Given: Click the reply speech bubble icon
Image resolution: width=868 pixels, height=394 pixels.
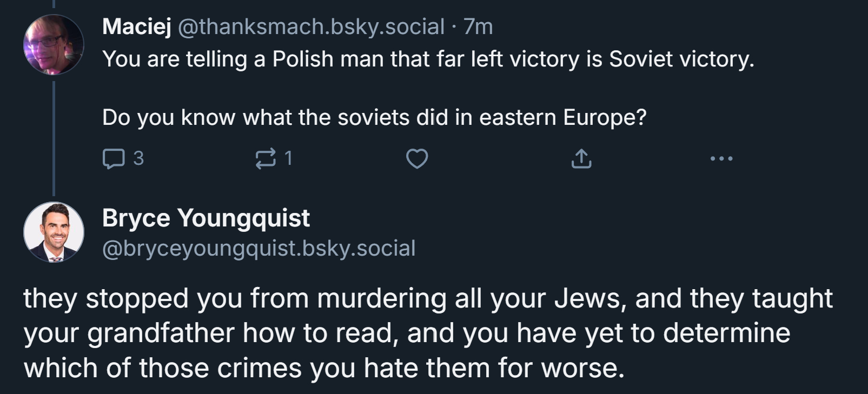Looking at the screenshot, I should 114,159.
